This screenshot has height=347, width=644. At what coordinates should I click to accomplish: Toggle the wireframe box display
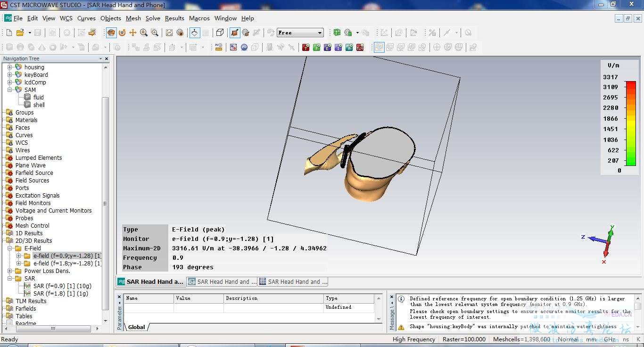click(220, 33)
